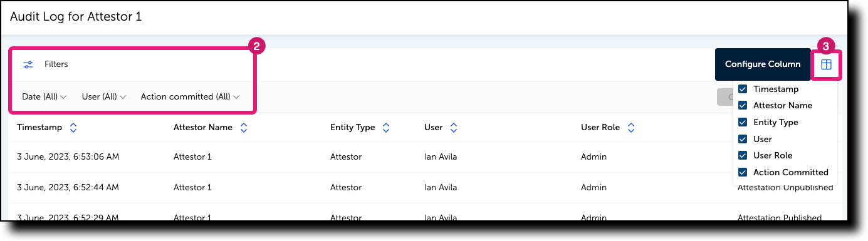Select the 6:52:44 AM timestamp cell

(68, 187)
